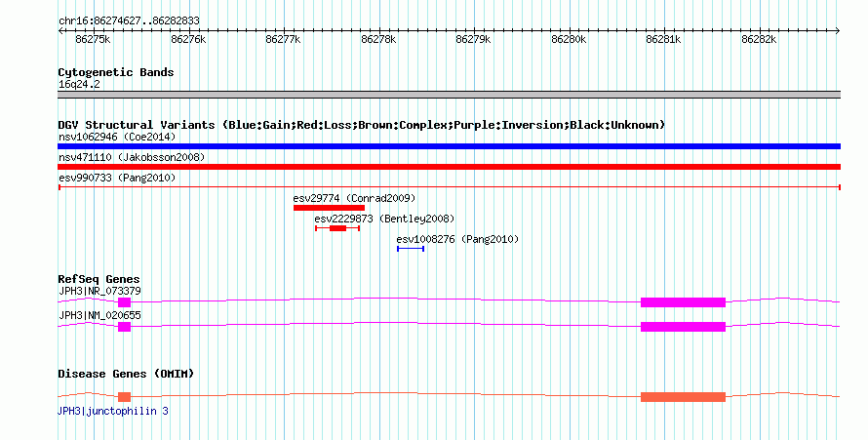Click the 86279k ruler tick label
Viewport: 868px width, 440px height.
[473, 39]
